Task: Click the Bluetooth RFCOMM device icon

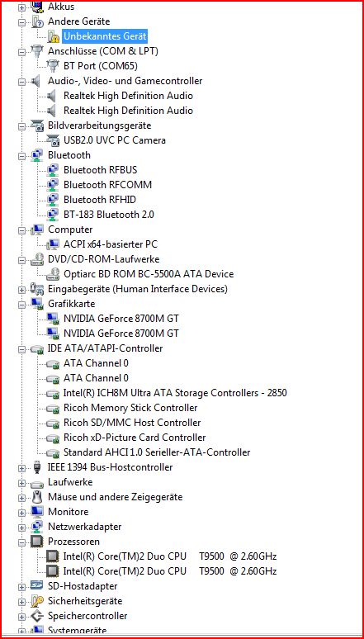Action: [53, 185]
